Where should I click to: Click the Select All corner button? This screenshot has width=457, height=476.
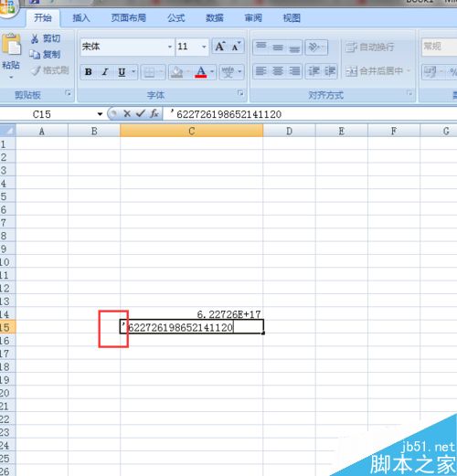click(x=8, y=131)
